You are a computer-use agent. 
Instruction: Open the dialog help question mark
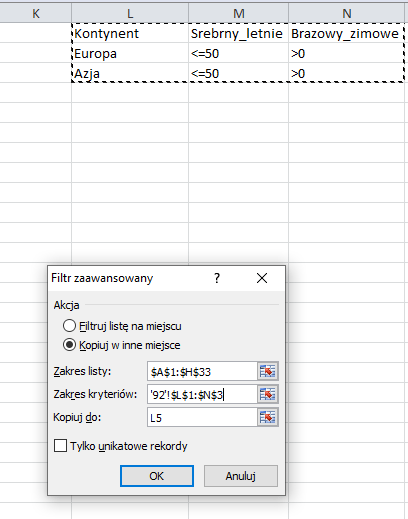pos(217,278)
